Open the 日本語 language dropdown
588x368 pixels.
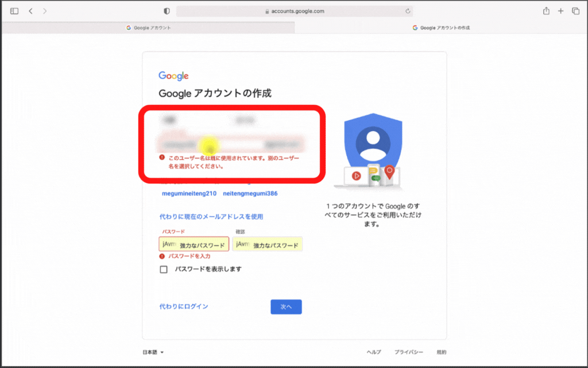153,352
